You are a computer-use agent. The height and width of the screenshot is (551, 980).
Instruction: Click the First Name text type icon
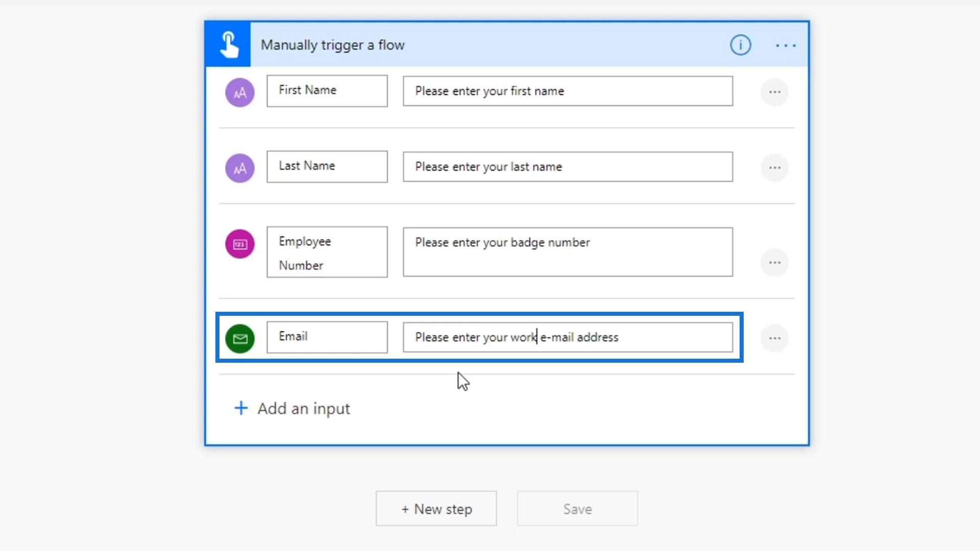[x=240, y=92]
